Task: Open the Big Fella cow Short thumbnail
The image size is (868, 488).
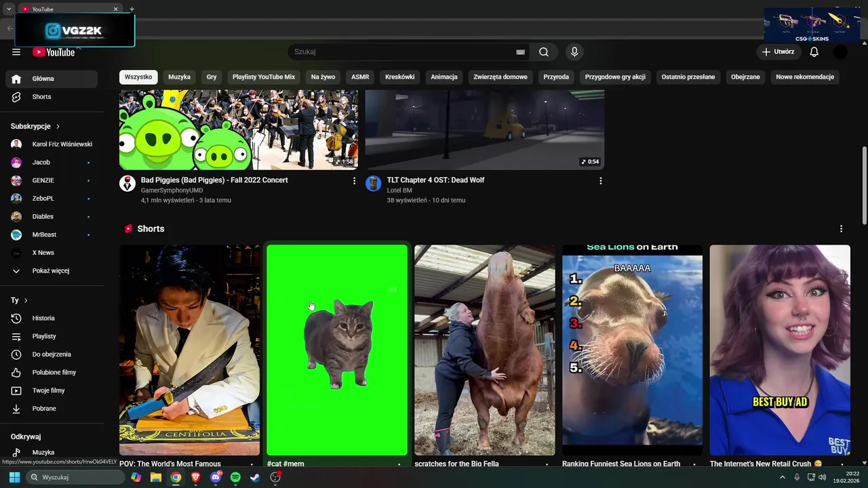Action: [x=485, y=350]
